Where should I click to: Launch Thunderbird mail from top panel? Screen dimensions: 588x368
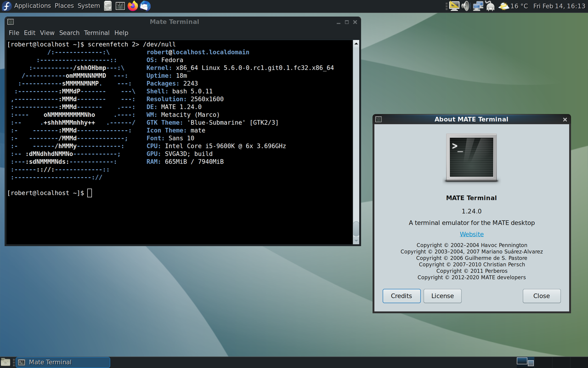pyautogui.click(x=145, y=6)
